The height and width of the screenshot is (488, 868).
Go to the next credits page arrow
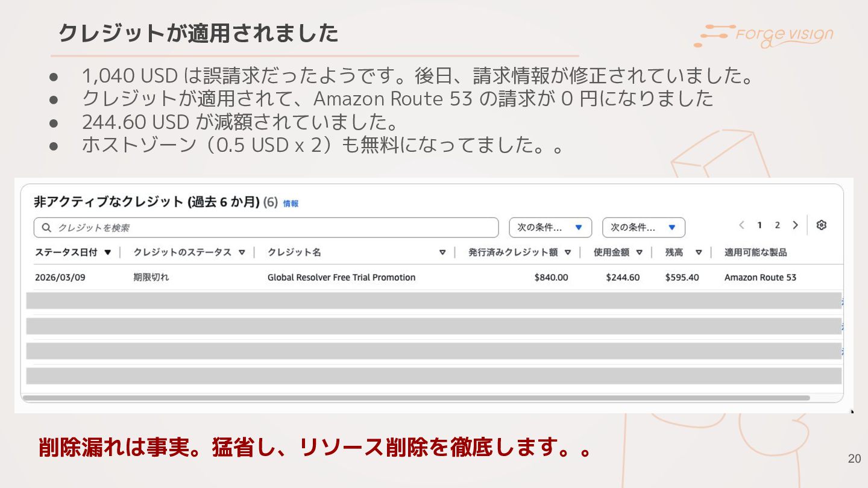click(x=796, y=225)
